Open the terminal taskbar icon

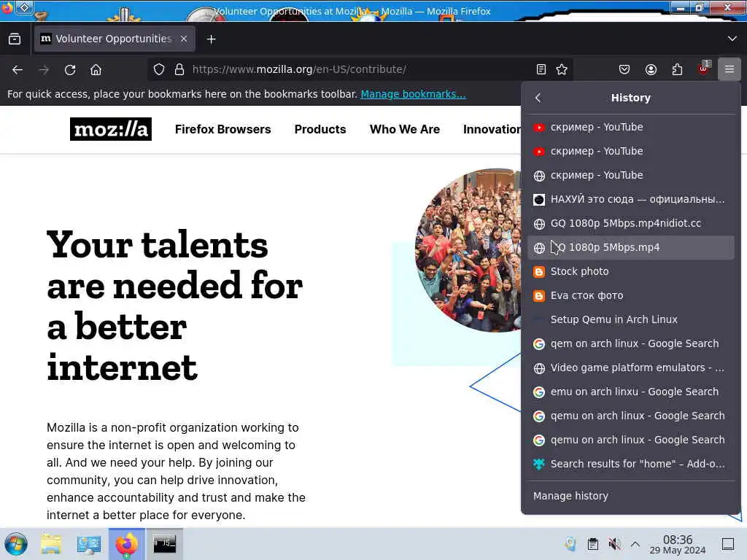(164, 543)
